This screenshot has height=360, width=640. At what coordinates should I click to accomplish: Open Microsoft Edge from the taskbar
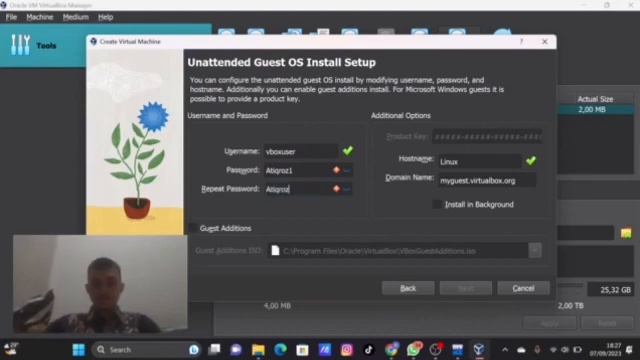click(x=280, y=350)
